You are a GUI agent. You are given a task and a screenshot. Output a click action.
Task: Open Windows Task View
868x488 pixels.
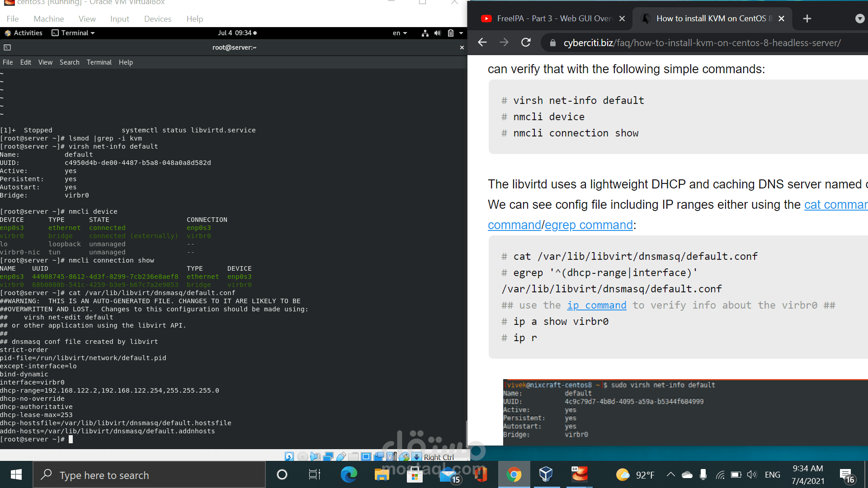(x=315, y=474)
